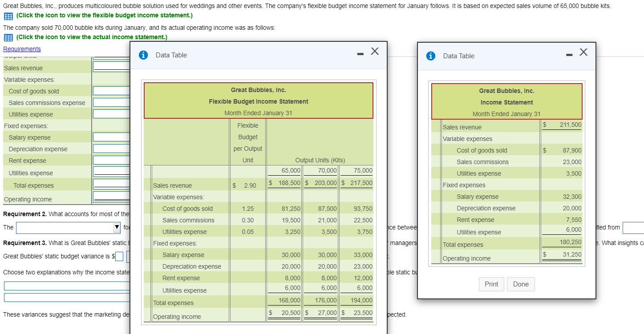The image size is (644, 334).
Task: Open the Requirement 2 dropdown selector
Action: click(x=68, y=228)
